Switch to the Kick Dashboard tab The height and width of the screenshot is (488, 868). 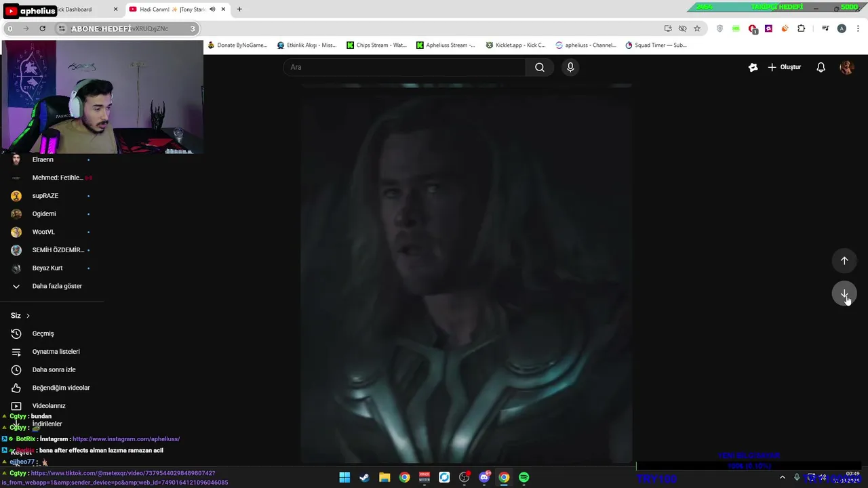click(x=75, y=9)
